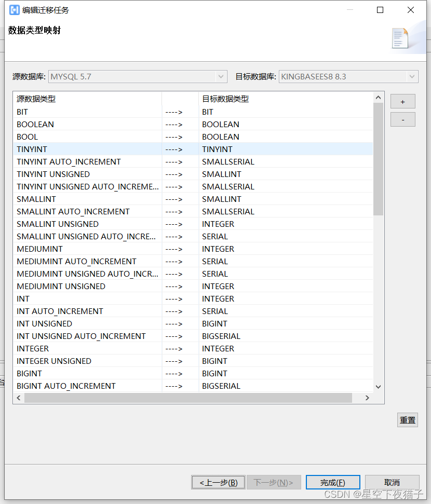The width and height of the screenshot is (431, 504).
Task: Select INT AUTO_INCREMENT source row
Action: coord(87,311)
